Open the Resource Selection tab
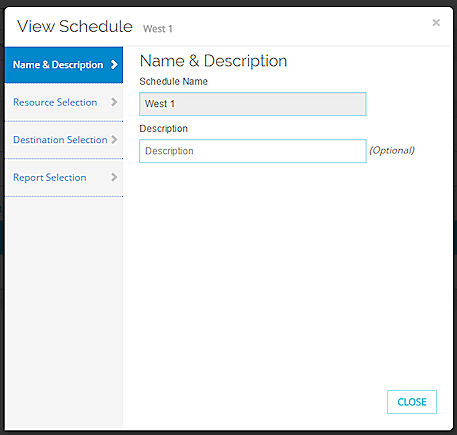Image resolution: width=457 pixels, height=435 pixels. pos(64,102)
